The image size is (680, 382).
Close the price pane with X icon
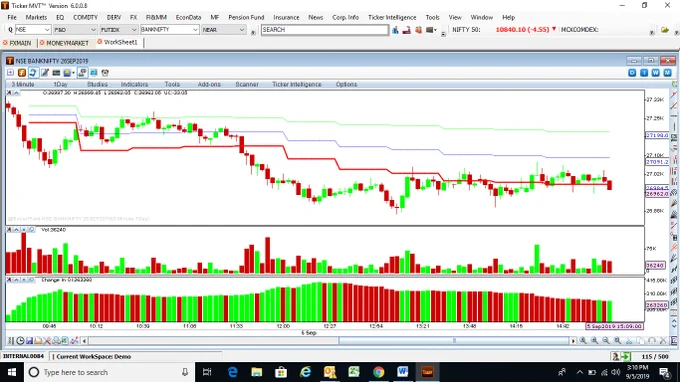click(x=9, y=93)
